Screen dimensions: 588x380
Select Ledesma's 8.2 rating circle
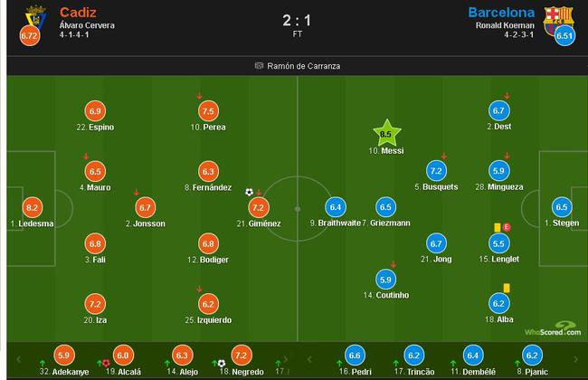32,207
